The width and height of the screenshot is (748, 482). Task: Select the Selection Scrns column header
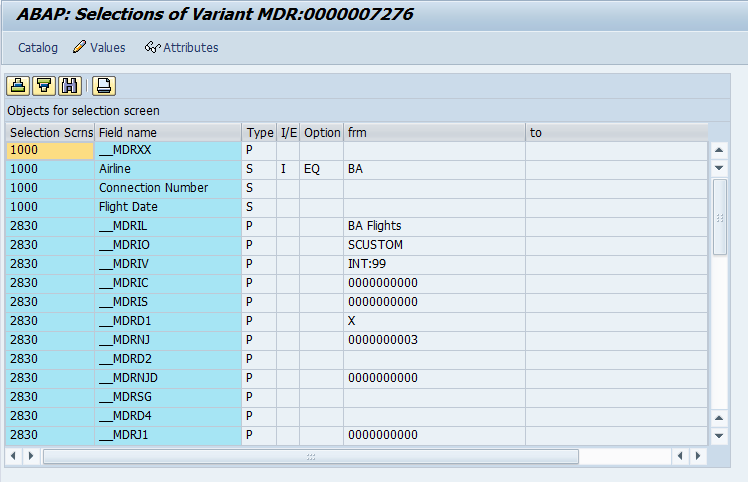(x=50, y=133)
